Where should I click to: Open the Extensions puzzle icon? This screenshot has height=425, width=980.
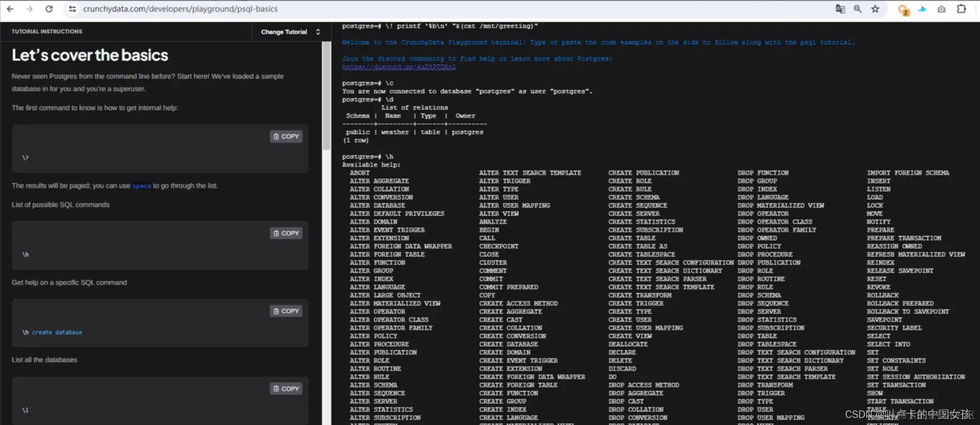(x=962, y=9)
